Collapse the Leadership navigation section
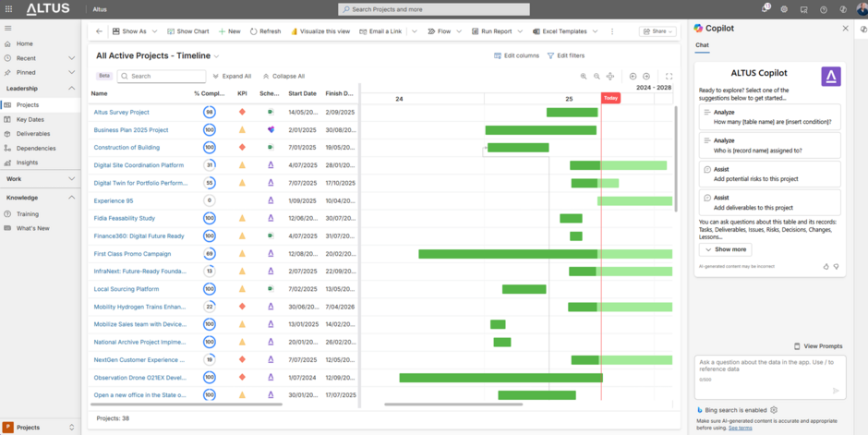 tap(72, 89)
